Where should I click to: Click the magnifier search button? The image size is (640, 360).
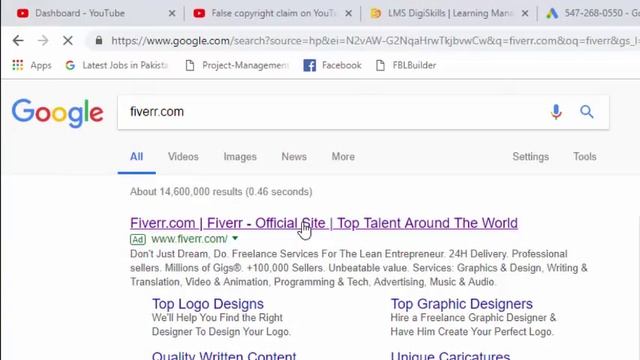[x=587, y=111]
